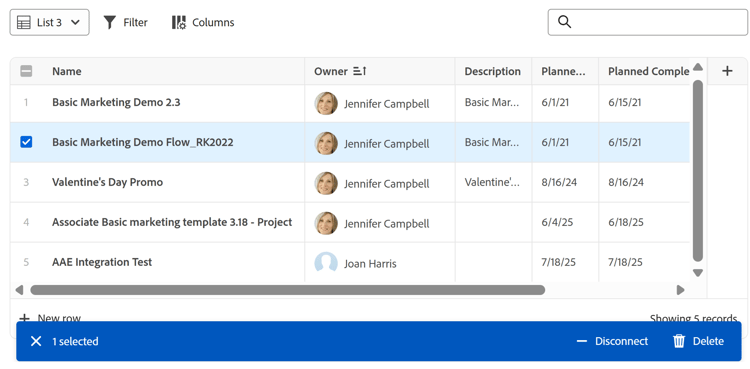Click the Columns gear icon
Screen dimensions: 750x369
[179, 22]
